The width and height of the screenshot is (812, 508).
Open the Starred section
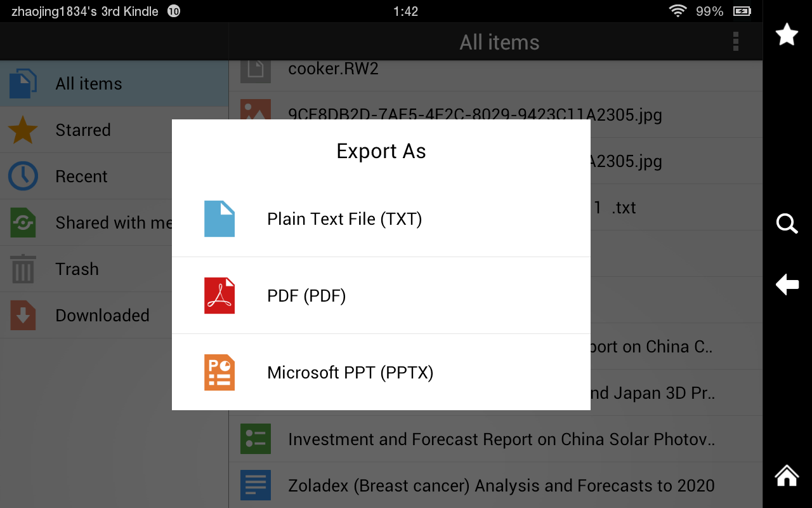(x=82, y=130)
